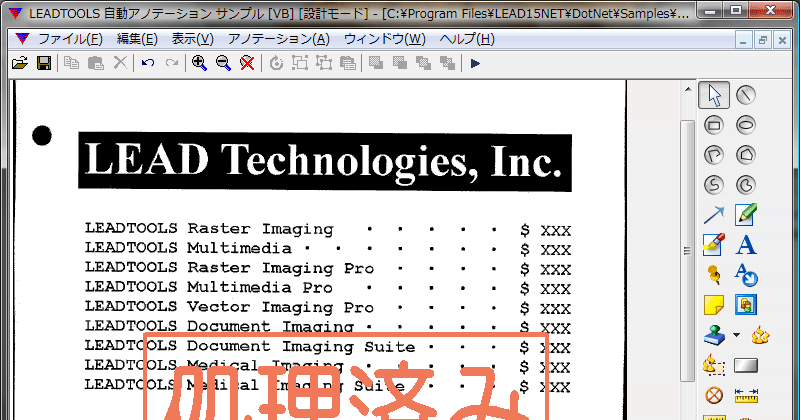Select the Polyline annotation tool
The image size is (800, 420).
[x=714, y=155]
